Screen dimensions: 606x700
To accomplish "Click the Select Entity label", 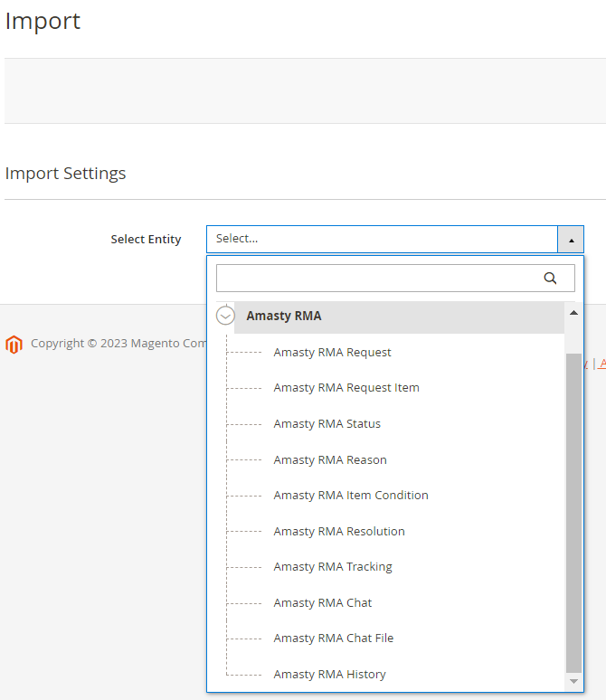I will 146,240.
